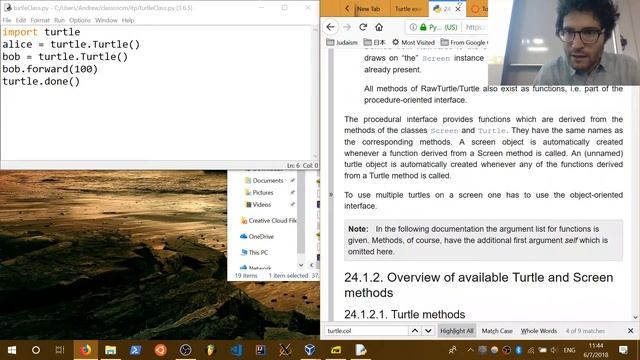This screenshot has width=640, height=360.
Task: Toggle Highlight All in find bar
Action: pos(457,331)
